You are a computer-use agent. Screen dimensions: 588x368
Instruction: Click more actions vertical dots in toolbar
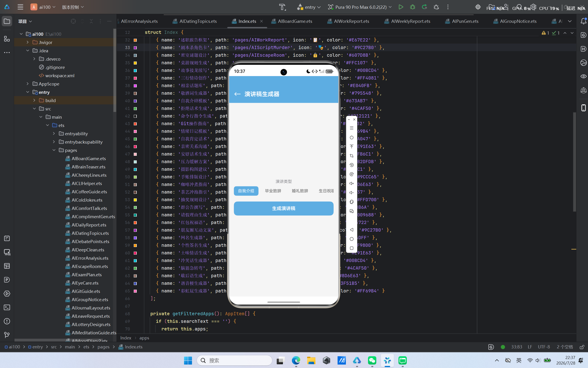pyautogui.click(x=448, y=7)
